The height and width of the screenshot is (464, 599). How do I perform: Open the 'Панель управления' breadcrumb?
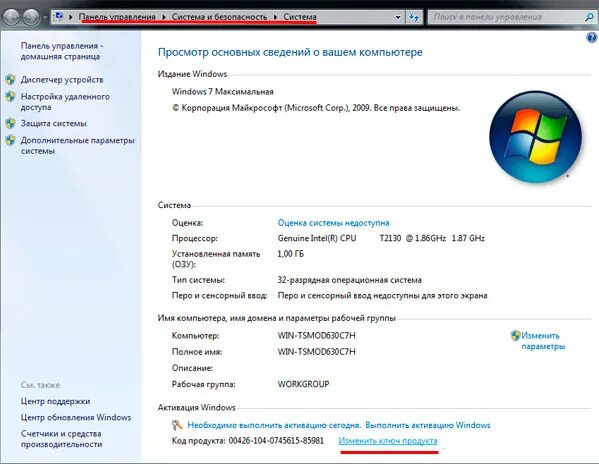pyautogui.click(x=117, y=17)
